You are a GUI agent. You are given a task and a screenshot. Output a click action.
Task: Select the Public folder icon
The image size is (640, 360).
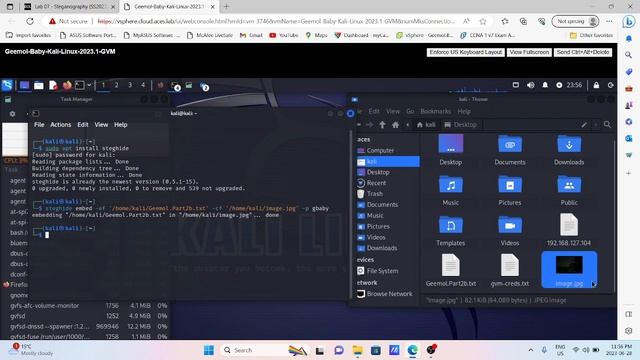pyautogui.click(x=569, y=190)
